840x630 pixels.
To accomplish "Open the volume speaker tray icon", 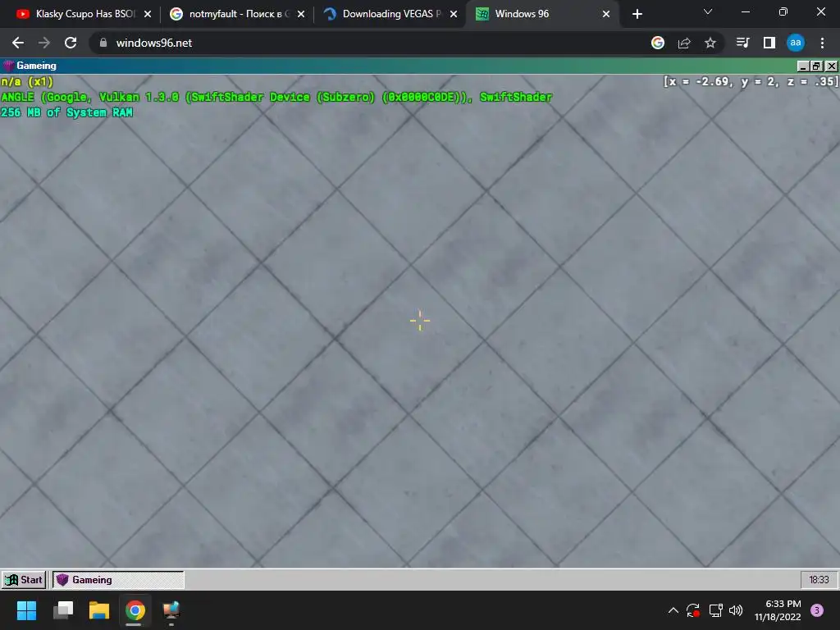I will coord(736,610).
